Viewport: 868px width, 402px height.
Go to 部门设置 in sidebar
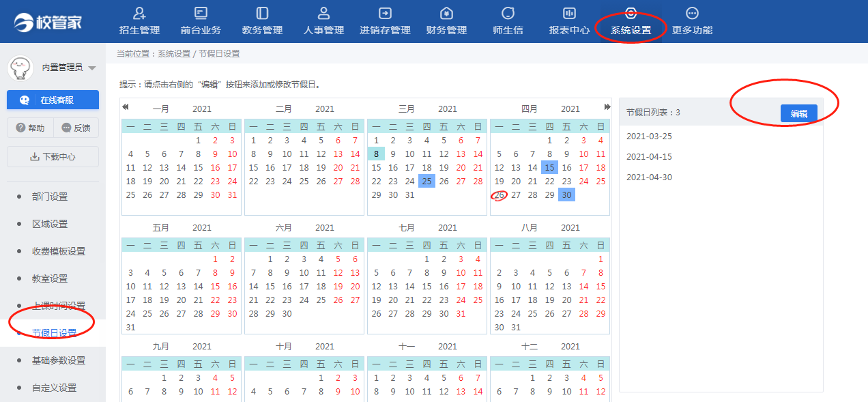[50, 197]
